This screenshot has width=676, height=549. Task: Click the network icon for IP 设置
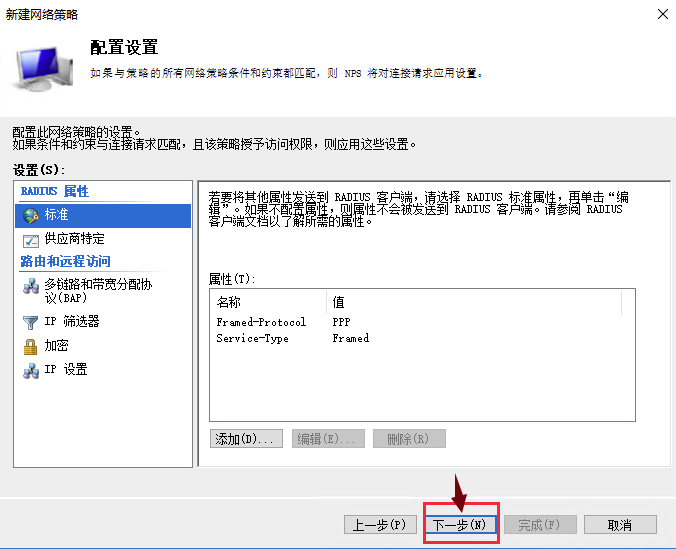pos(30,370)
